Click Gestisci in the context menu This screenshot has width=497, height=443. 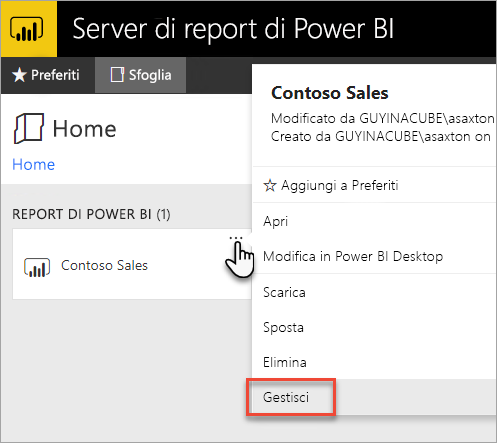coord(374,397)
